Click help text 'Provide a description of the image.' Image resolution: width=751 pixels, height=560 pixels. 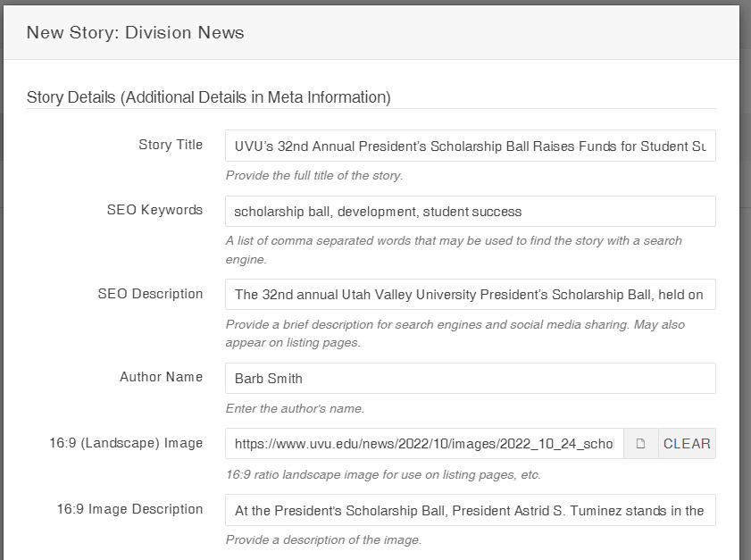pos(324,539)
